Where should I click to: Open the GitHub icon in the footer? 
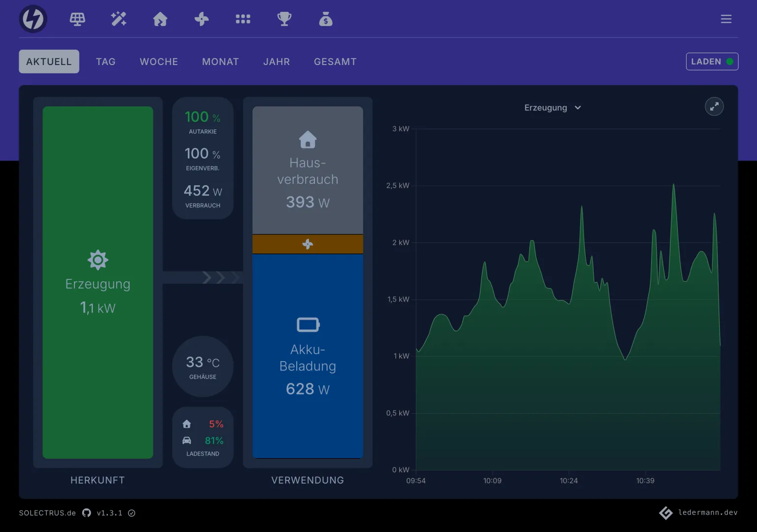pos(87,513)
